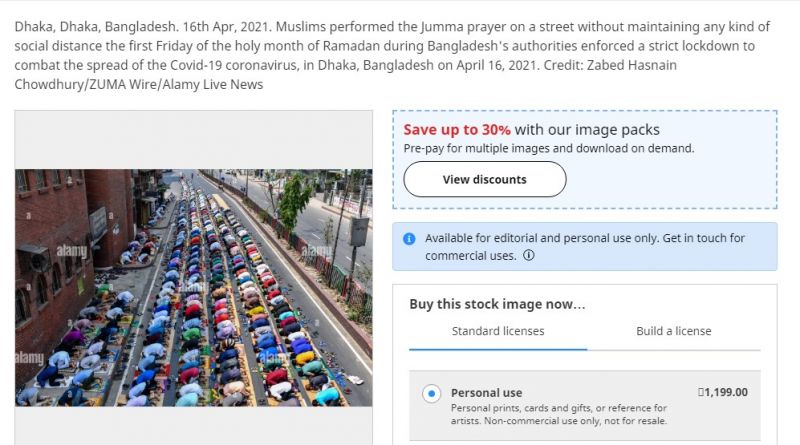Click the alamy watermark at the photo's left edge

tap(30, 358)
